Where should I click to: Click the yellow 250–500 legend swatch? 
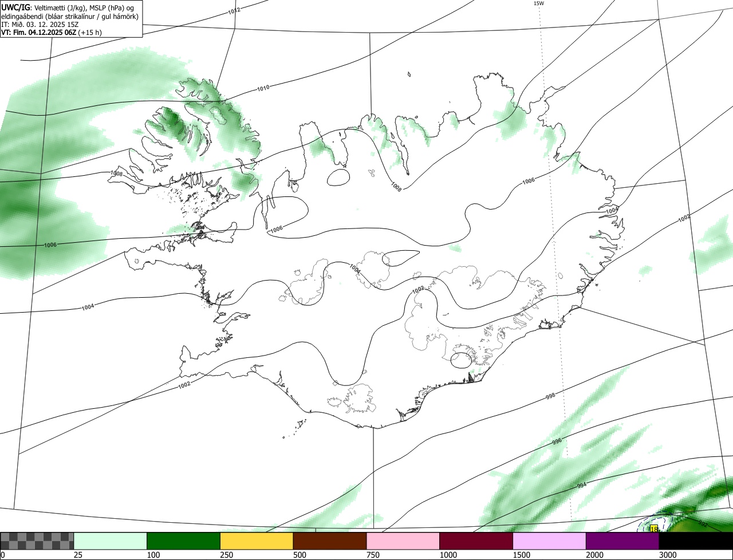257,541
